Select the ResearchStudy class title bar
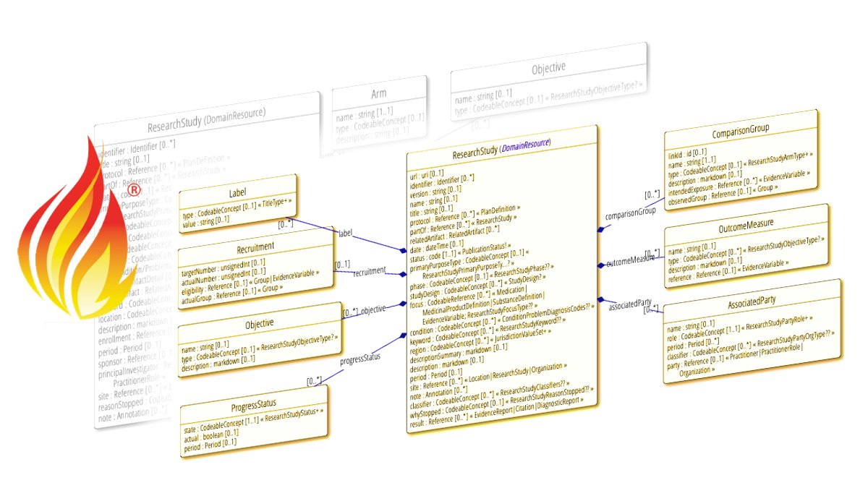Image resolution: width=868 pixels, height=488 pixels. tap(477, 153)
